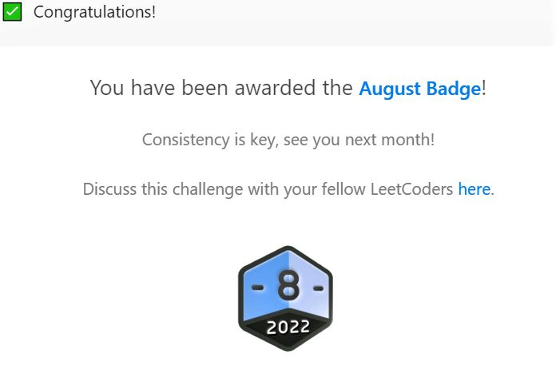The width and height of the screenshot is (556, 392).
Task: Click the Congratulations! header text
Action: click(94, 12)
